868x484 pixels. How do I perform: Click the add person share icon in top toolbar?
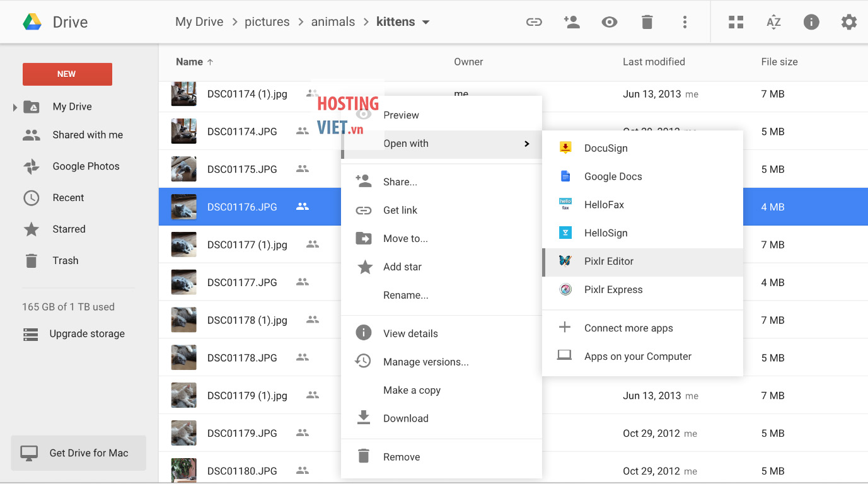572,22
